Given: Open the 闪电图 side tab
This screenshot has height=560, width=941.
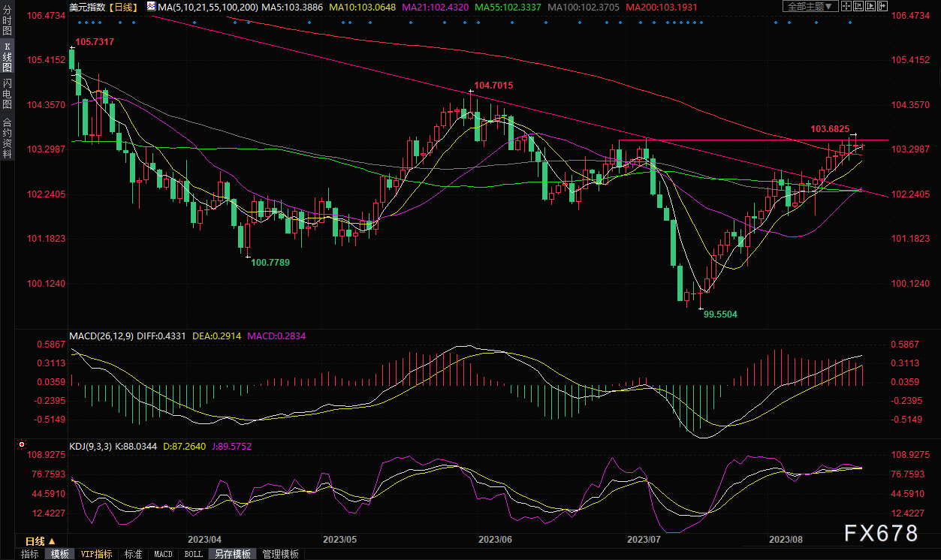Looking at the screenshot, I should click(x=7, y=94).
